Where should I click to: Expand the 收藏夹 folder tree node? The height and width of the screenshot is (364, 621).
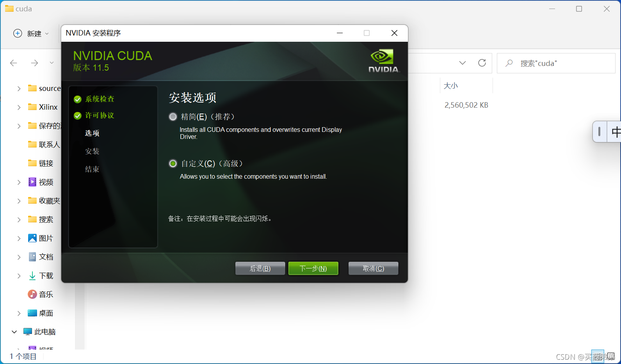point(19,201)
